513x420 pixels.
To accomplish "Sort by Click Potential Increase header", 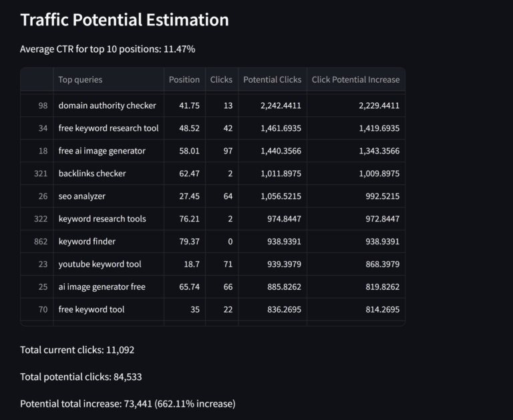I will click(x=355, y=79).
